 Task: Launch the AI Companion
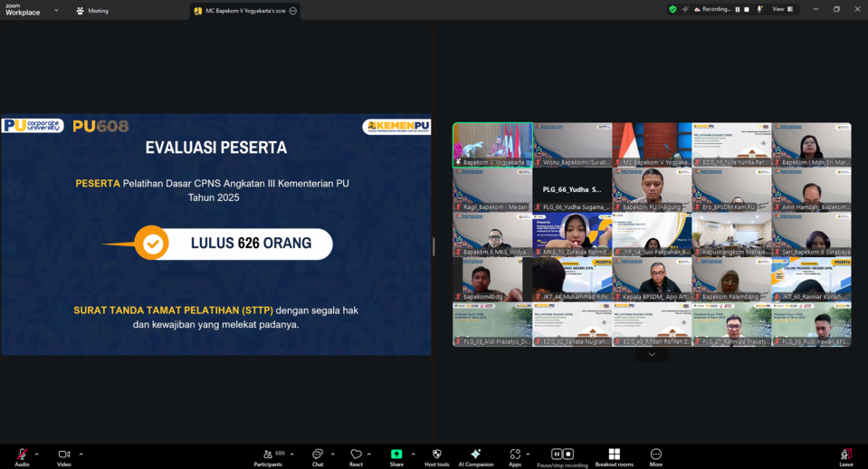(x=476, y=456)
